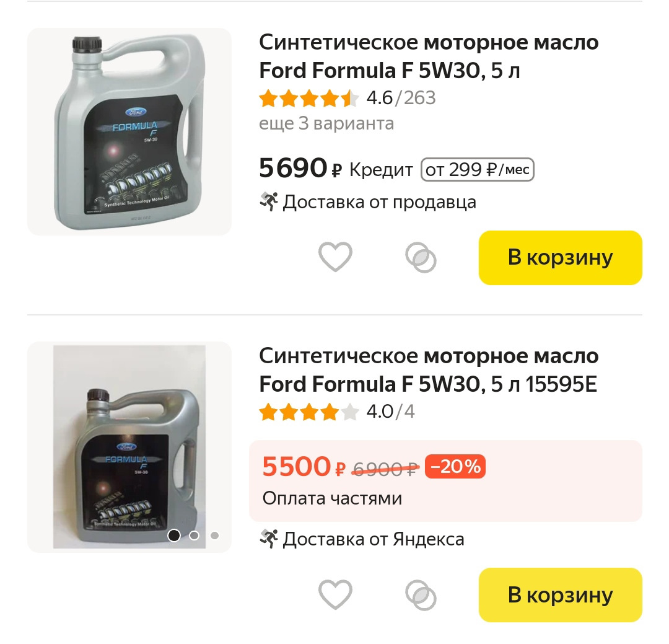Open the 4.0 star rating reviews
The height and width of the screenshot is (644, 669).
point(336,412)
